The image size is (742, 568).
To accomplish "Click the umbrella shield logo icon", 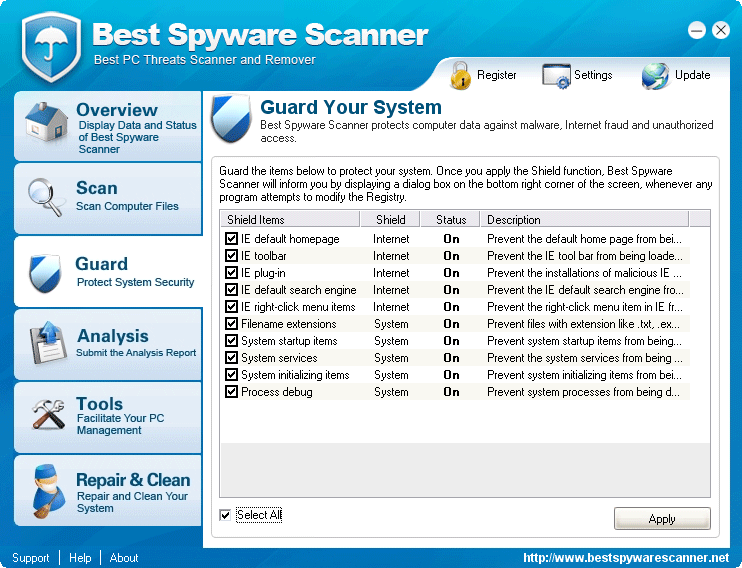I will (x=52, y=47).
